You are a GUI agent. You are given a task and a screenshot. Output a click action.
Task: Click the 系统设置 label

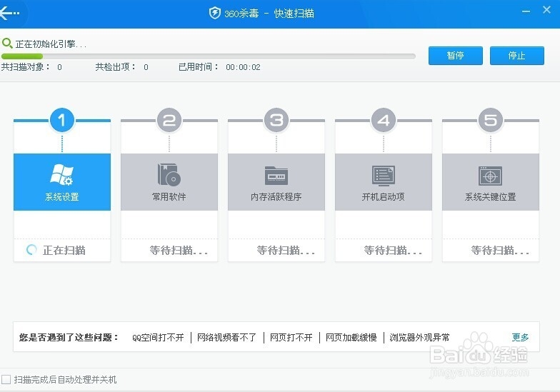pos(61,197)
